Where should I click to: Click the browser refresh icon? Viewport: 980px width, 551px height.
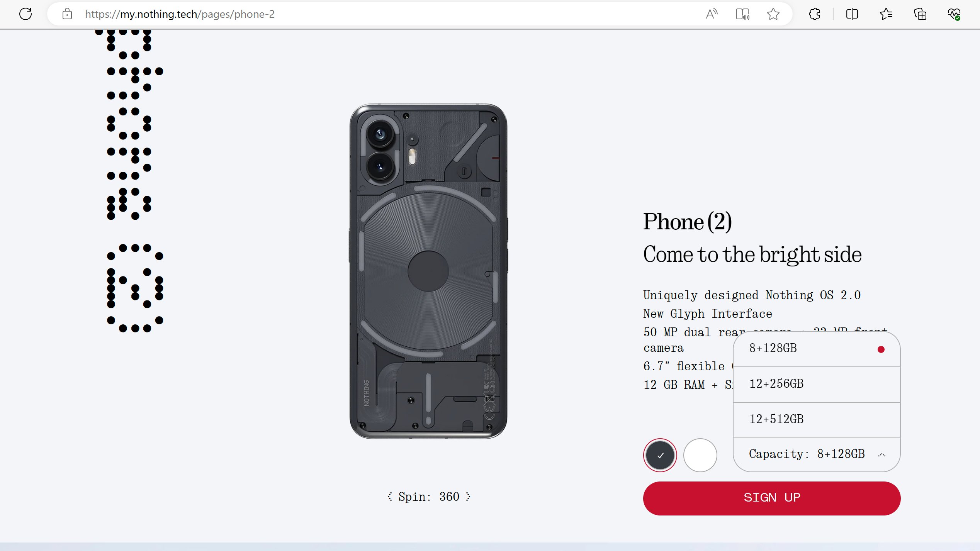pos(25,14)
